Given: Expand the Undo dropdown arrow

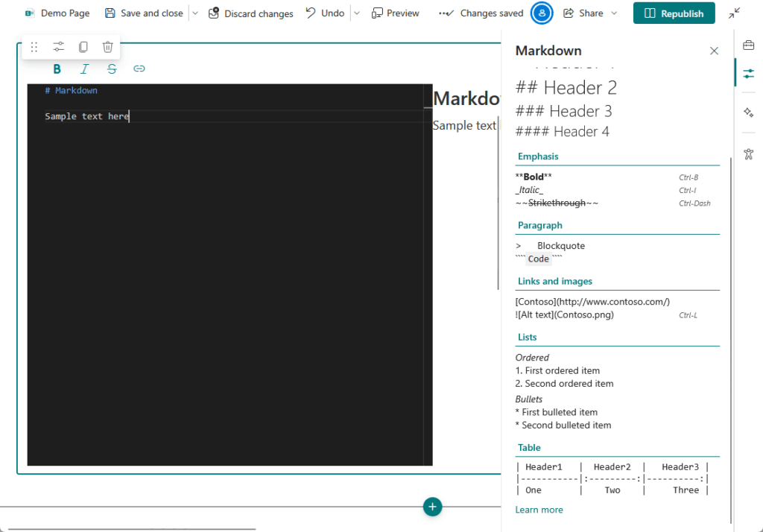Looking at the screenshot, I should (357, 13).
